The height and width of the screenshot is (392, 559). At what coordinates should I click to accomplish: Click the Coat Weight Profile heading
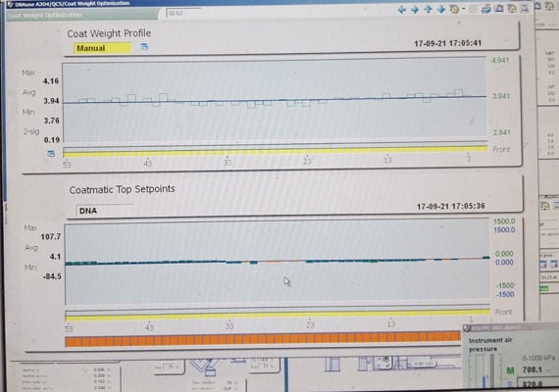tap(109, 33)
